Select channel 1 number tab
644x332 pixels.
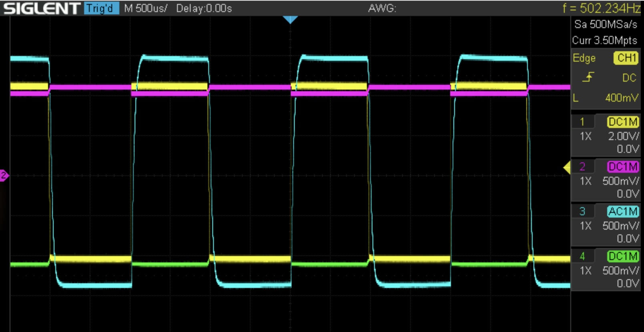point(582,122)
